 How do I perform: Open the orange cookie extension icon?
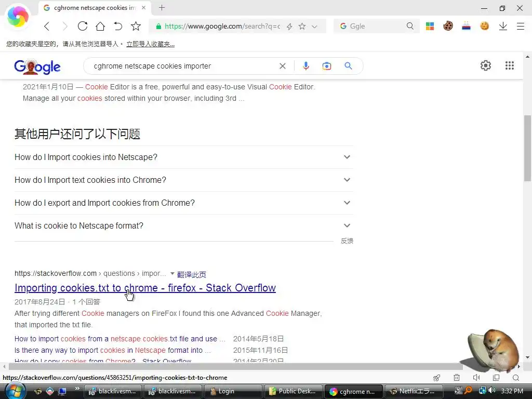(x=485, y=26)
